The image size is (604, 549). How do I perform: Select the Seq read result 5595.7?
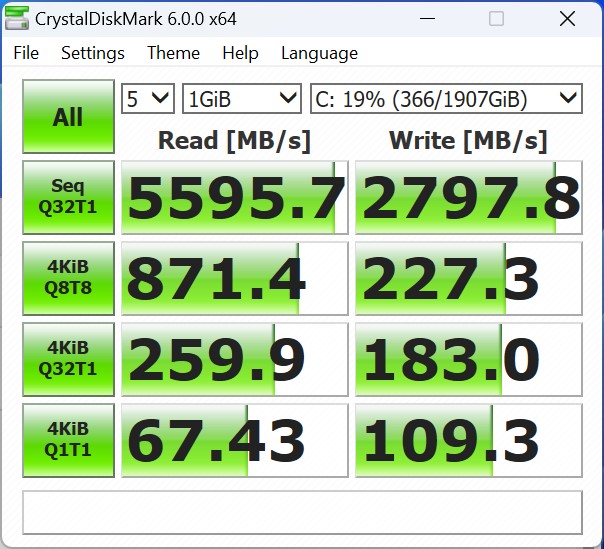[x=235, y=197]
